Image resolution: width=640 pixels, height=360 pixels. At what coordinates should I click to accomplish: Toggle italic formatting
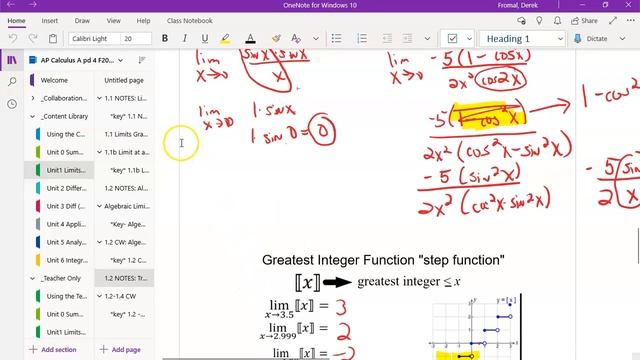[184, 39]
